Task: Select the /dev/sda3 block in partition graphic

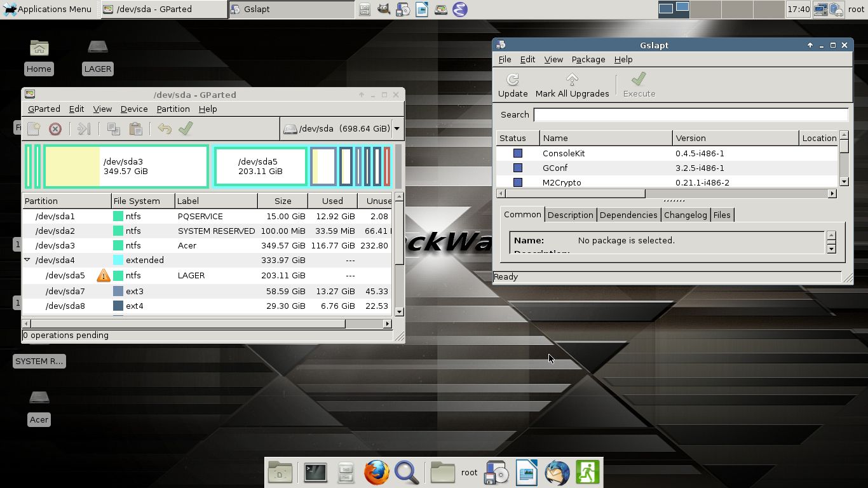Action: pos(126,166)
